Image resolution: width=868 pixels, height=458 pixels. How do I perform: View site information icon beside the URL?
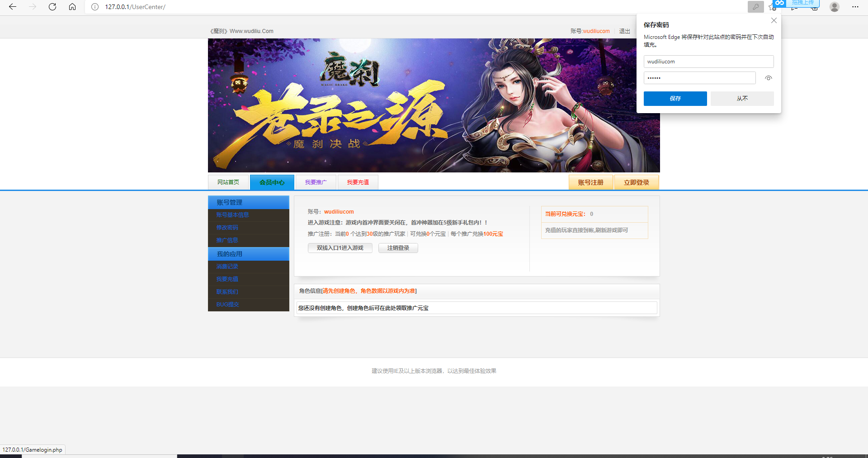[x=95, y=7]
